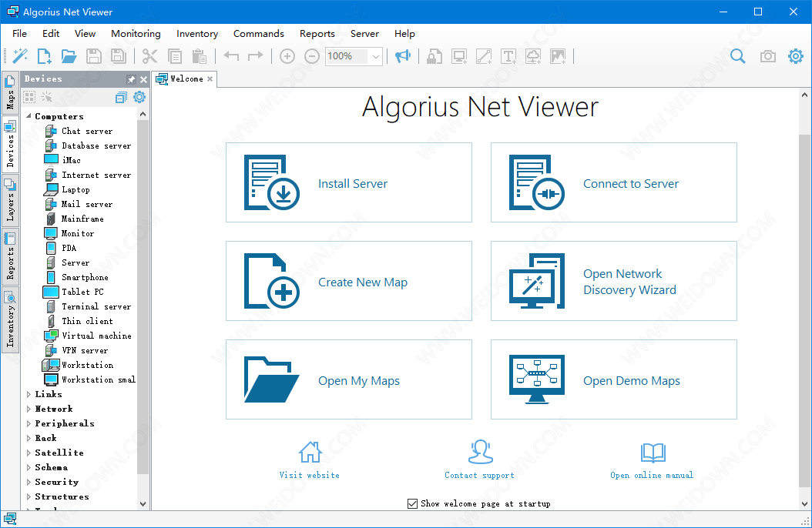Click the Create New Map tile
Viewport: 812px width, 528px height.
(348, 281)
